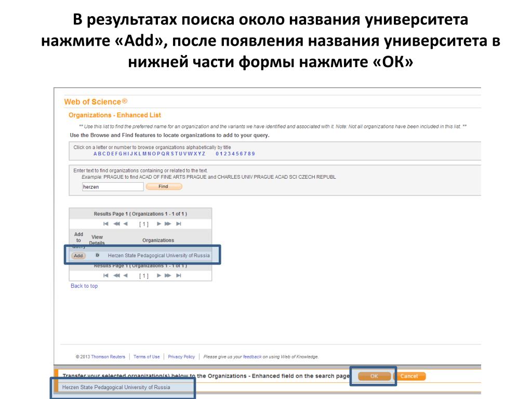Click the 'Organizations' column header

click(x=158, y=240)
